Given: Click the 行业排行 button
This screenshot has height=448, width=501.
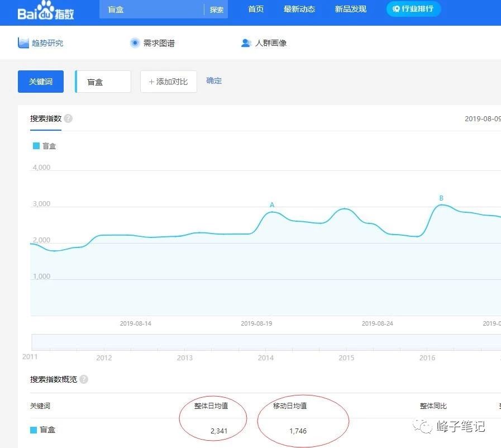Looking at the screenshot, I should click(413, 8).
